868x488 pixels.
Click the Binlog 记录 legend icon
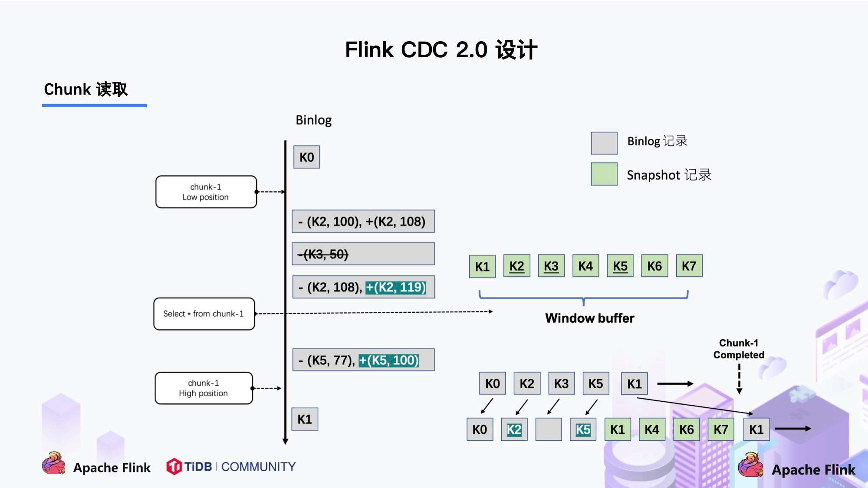click(602, 141)
